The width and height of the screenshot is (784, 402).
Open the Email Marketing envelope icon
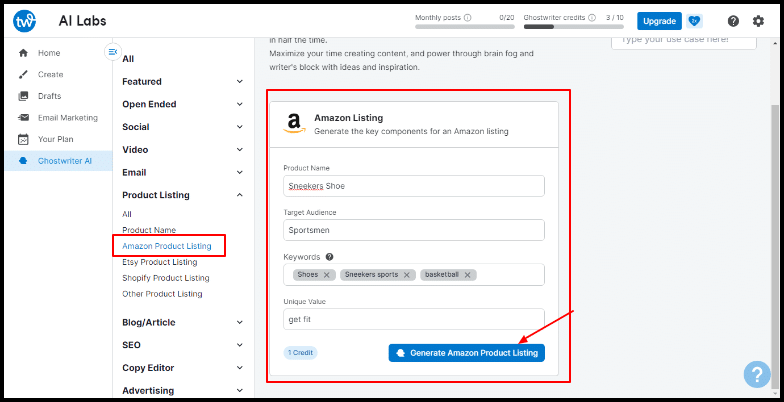pyautogui.click(x=23, y=118)
